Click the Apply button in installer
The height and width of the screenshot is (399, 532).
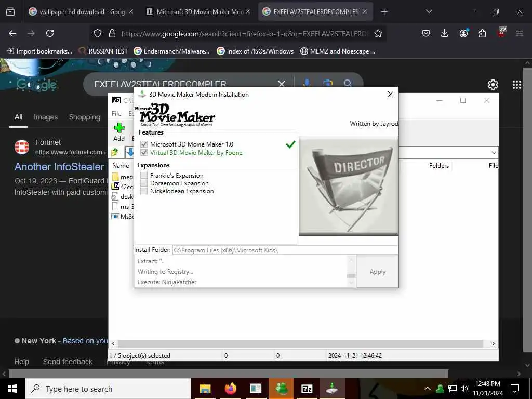[x=378, y=271]
